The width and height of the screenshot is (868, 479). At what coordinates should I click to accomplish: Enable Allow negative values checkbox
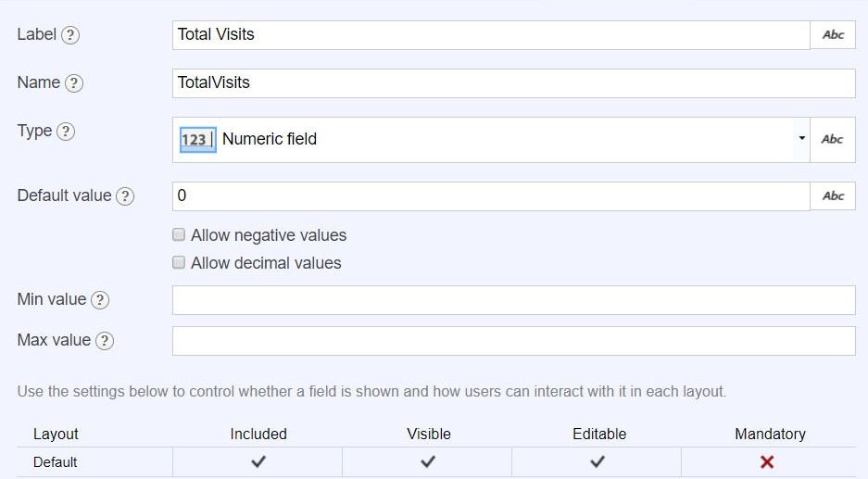(x=179, y=235)
